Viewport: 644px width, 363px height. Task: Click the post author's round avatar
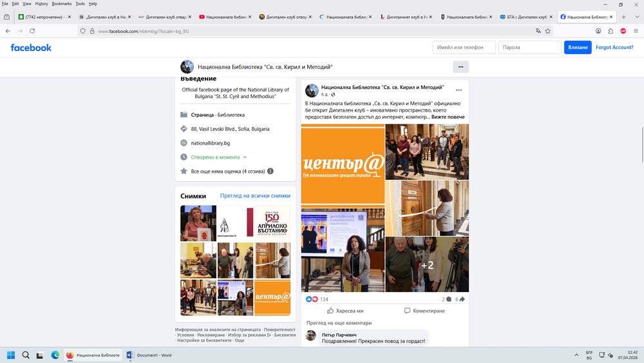(312, 90)
